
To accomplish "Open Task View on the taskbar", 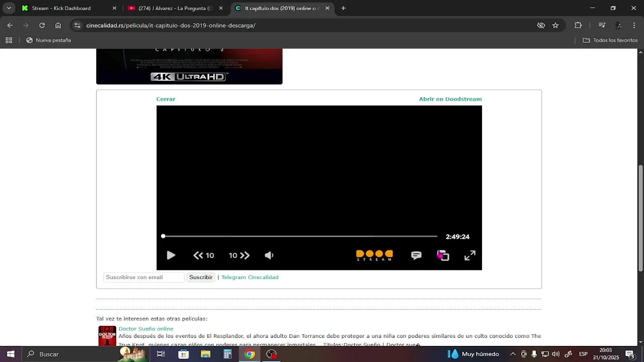I will (x=161, y=354).
